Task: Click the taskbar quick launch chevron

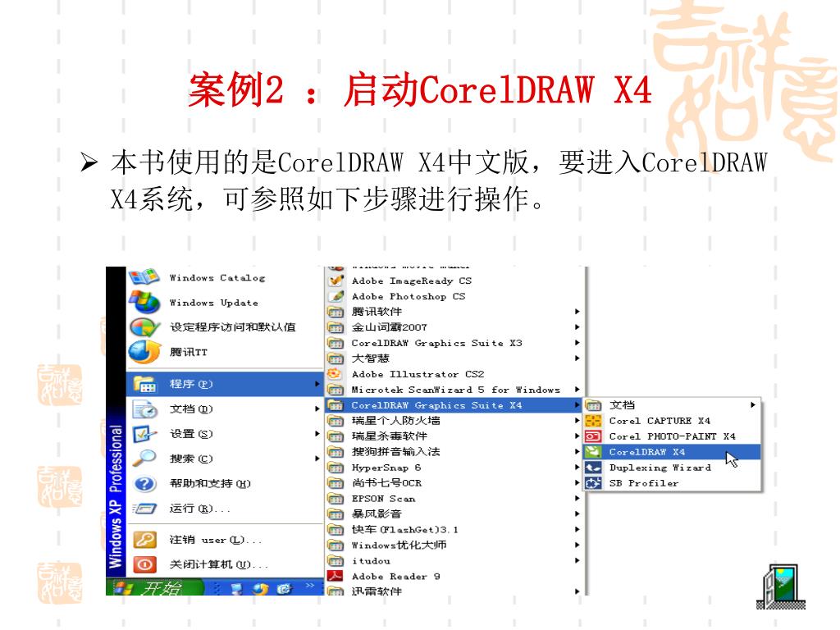Action: coord(309,586)
